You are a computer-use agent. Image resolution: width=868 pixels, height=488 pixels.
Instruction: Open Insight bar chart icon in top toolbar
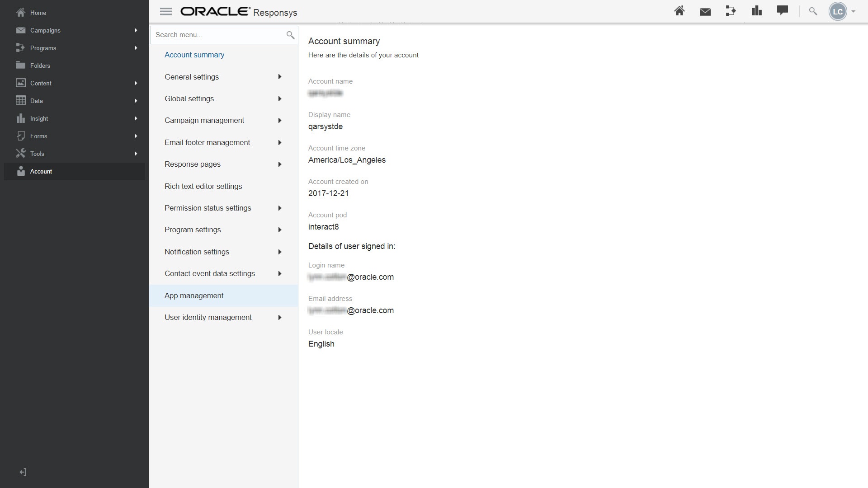(x=756, y=11)
